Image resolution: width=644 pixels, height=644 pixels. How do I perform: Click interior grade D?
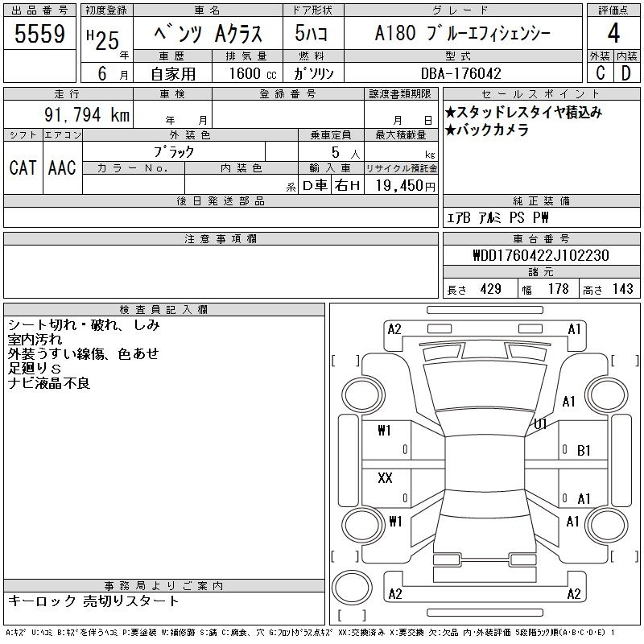coord(626,73)
